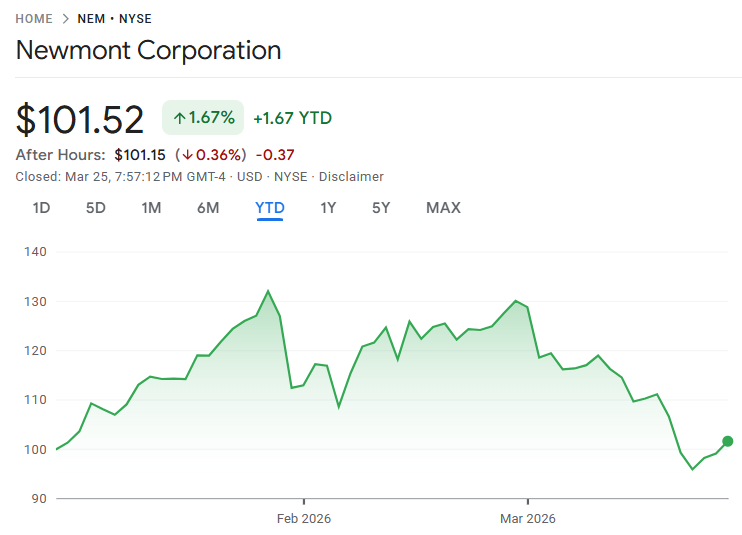The image size is (742, 535).
Task: Select the active YTD tab
Action: tap(270, 208)
